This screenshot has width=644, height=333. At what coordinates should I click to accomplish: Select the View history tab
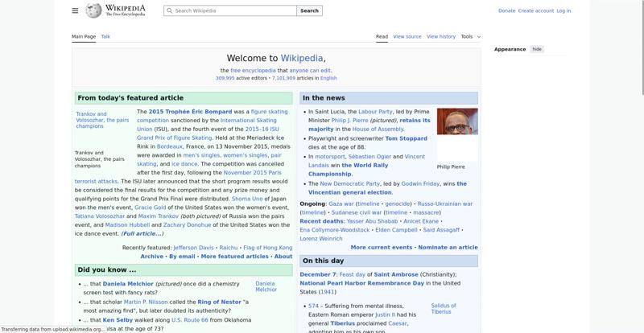441,36
